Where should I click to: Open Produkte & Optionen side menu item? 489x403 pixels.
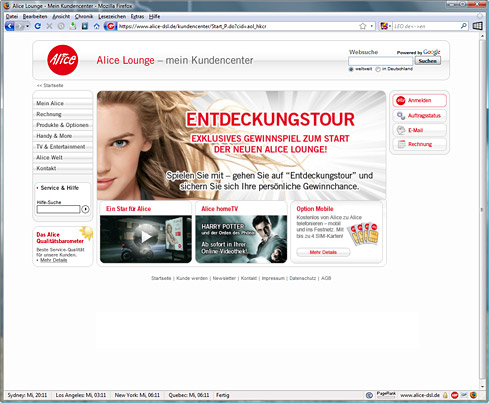(x=63, y=125)
